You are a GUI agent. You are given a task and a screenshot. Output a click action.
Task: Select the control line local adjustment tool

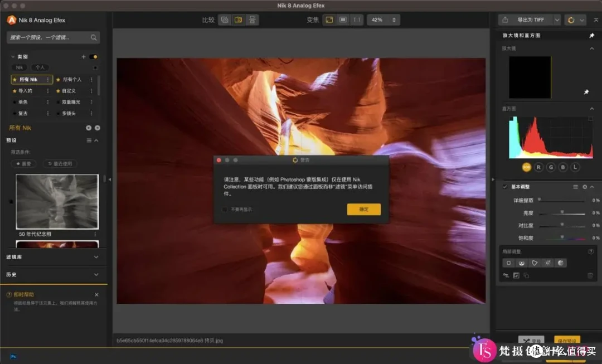click(521, 263)
